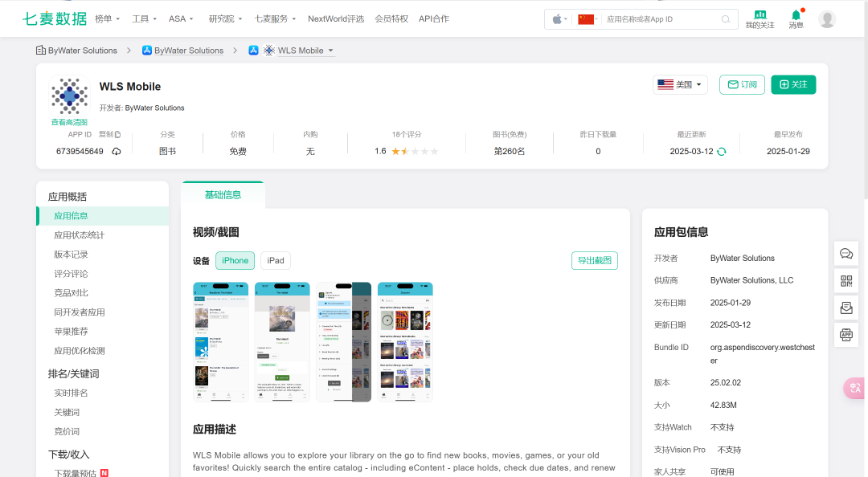Click the WLS Mobile app icon image
This screenshot has width=868, height=477.
[x=69, y=96]
